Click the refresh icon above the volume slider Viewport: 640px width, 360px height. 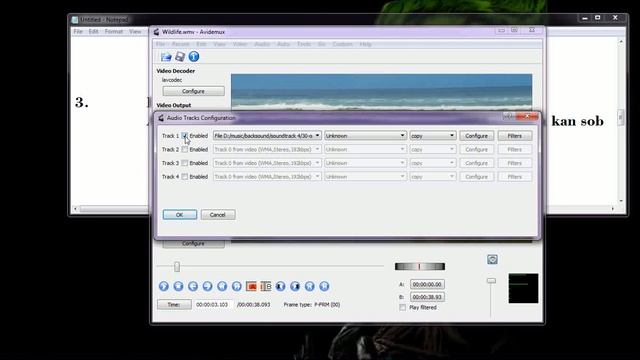[x=492, y=259]
